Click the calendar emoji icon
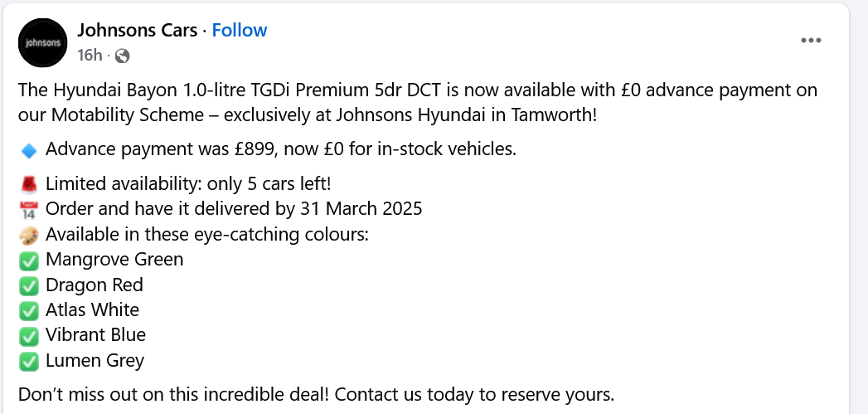The width and height of the screenshot is (868, 414). [29, 209]
